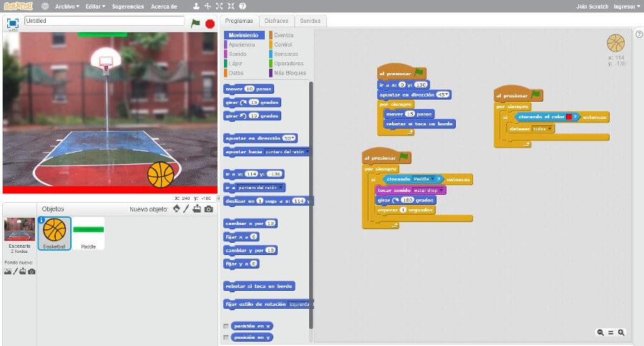Viewport: 644px width, 346px height.
Task: Select the Duplicate stamp tool
Action: tap(196, 6)
